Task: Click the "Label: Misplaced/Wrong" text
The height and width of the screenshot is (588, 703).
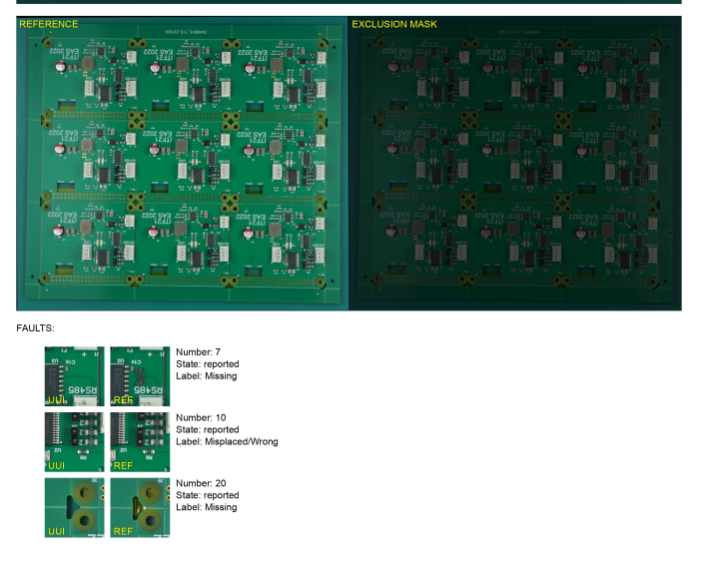Action: pos(227,442)
